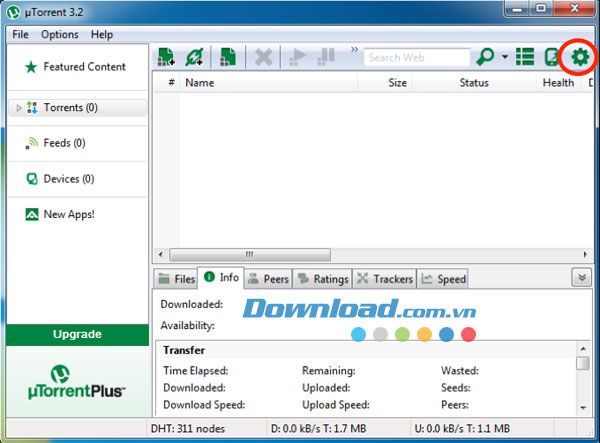The image size is (600, 443).
Task: Click the Transfer section heading
Action: pos(184,350)
